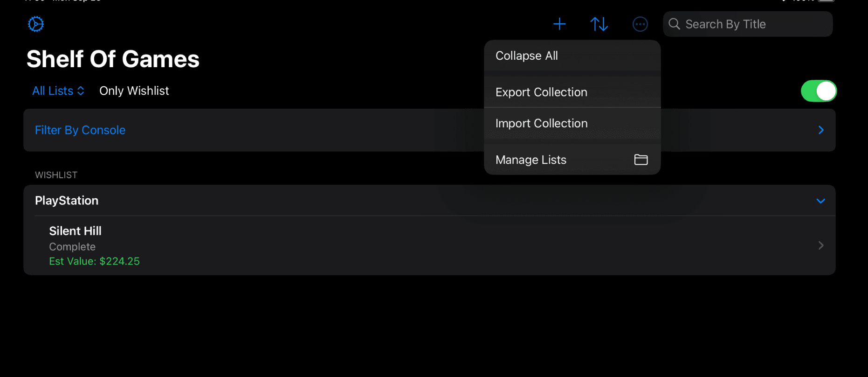Image resolution: width=868 pixels, height=377 pixels.
Task: Click the Filter By Console link
Action: point(80,130)
